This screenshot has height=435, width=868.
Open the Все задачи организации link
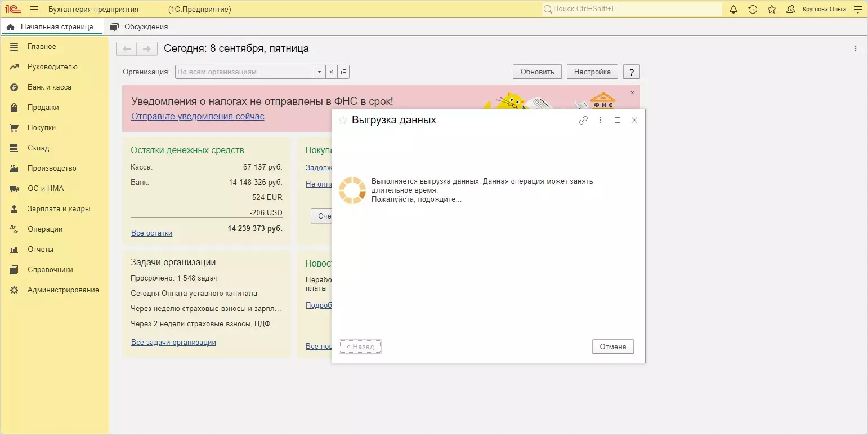pyautogui.click(x=173, y=343)
